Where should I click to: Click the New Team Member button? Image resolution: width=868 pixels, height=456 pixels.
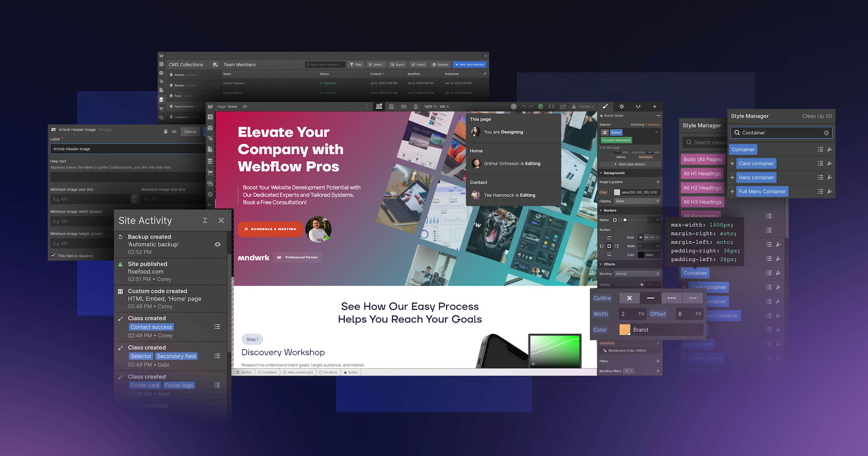(x=470, y=65)
